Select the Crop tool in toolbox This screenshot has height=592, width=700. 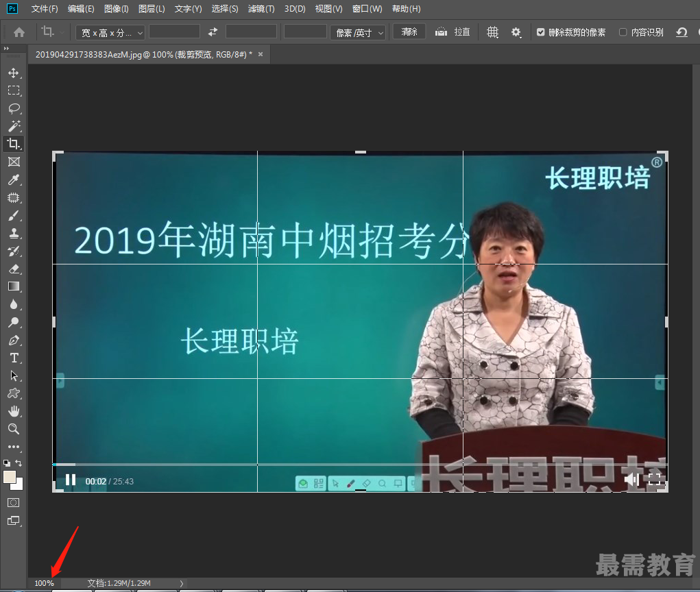[x=14, y=144]
